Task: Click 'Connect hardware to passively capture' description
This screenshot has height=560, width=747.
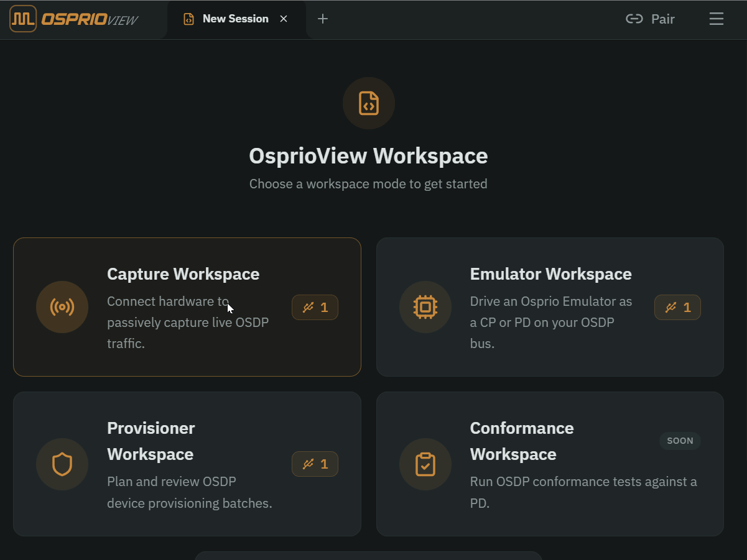Action: (x=188, y=323)
